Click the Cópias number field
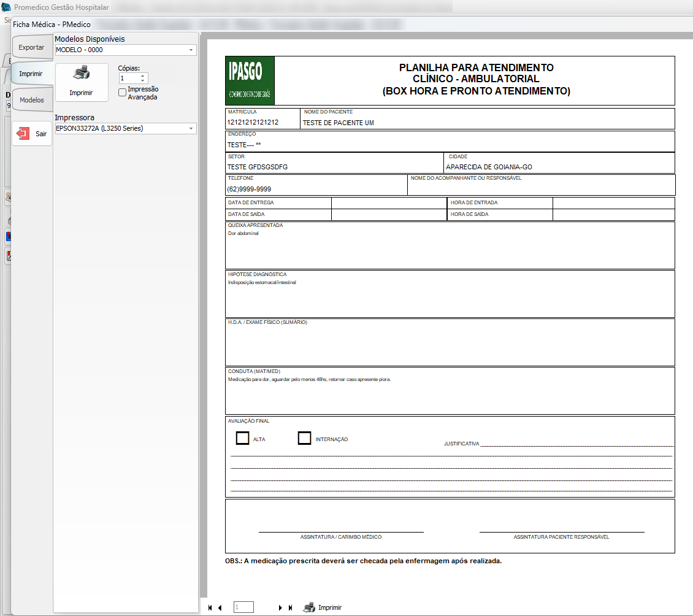Image resolution: width=693 pixels, height=616 pixels. (130, 79)
